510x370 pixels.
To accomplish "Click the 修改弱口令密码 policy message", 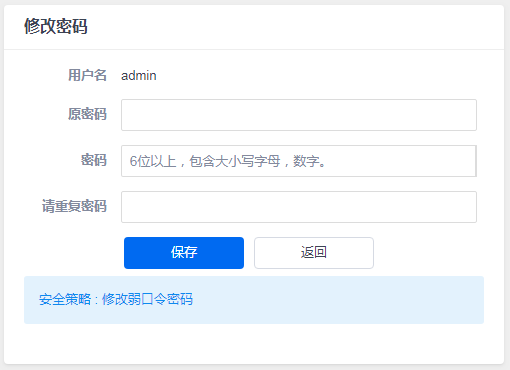I will (x=147, y=299).
